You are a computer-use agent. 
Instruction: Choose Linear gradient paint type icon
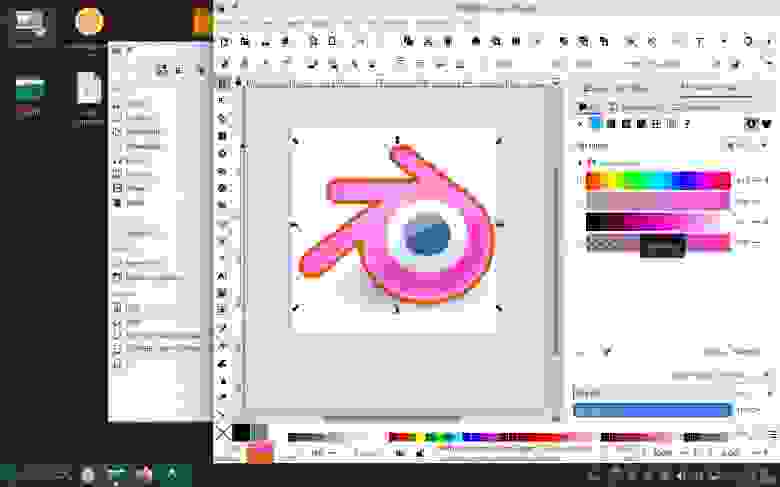click(x=611, y=124)
